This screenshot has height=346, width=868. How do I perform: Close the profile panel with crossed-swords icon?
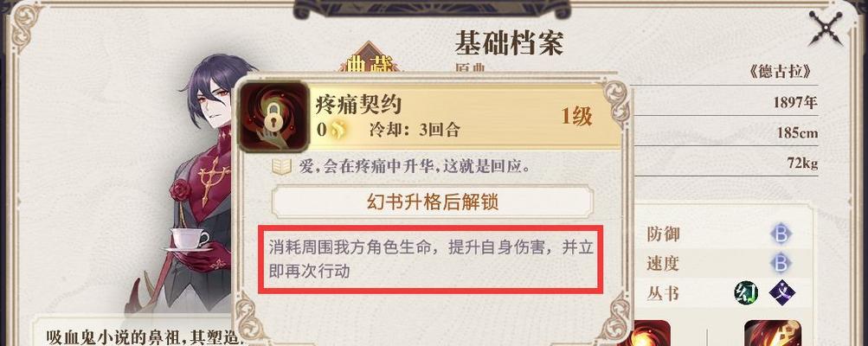pos(826,29)
